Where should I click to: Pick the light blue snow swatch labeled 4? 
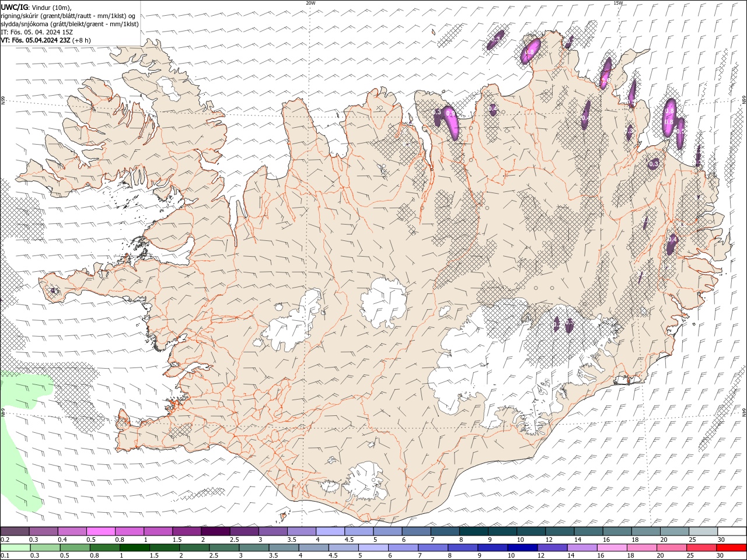coord(330,531)
